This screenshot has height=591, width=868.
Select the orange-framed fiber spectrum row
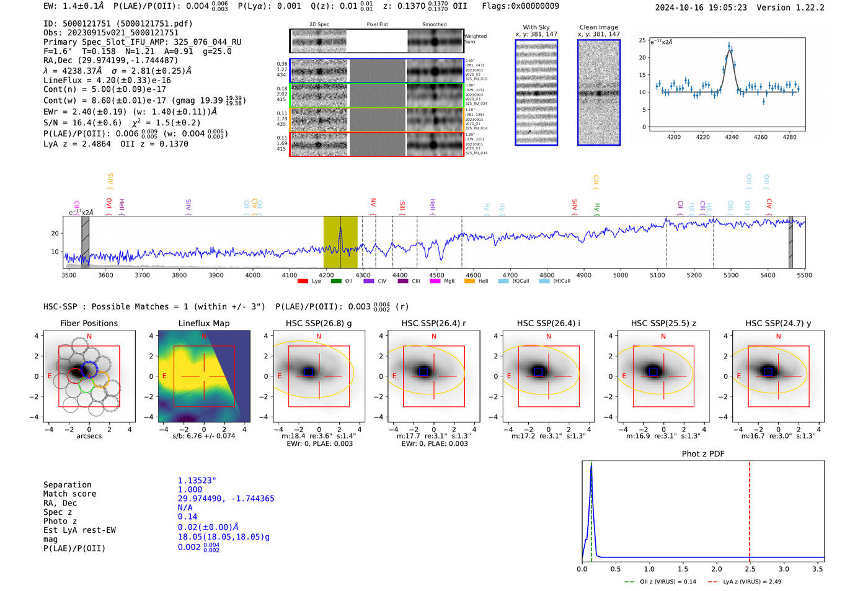coord(376,120)
